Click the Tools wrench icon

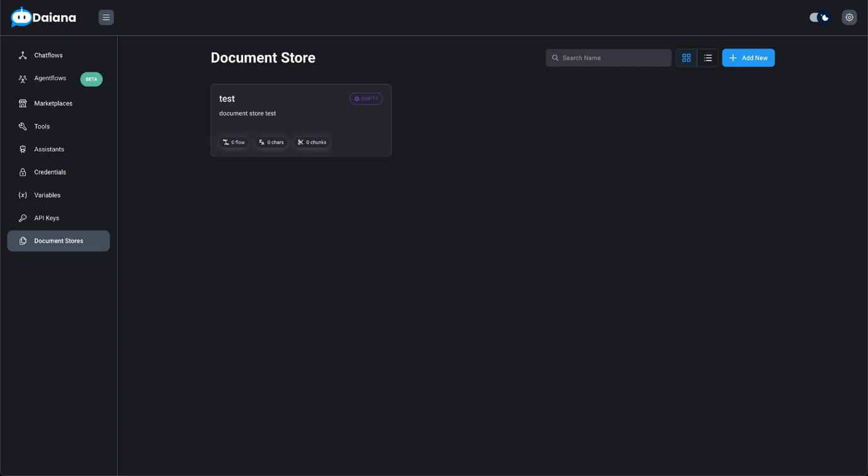tap(23, 127)
